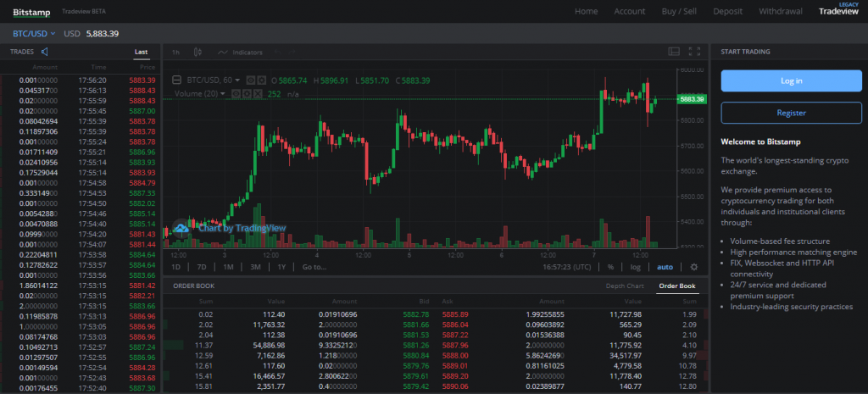
Task: Click the High value 5896.91 in the legend
Action: pyautogui.click(x=334, y=80)
